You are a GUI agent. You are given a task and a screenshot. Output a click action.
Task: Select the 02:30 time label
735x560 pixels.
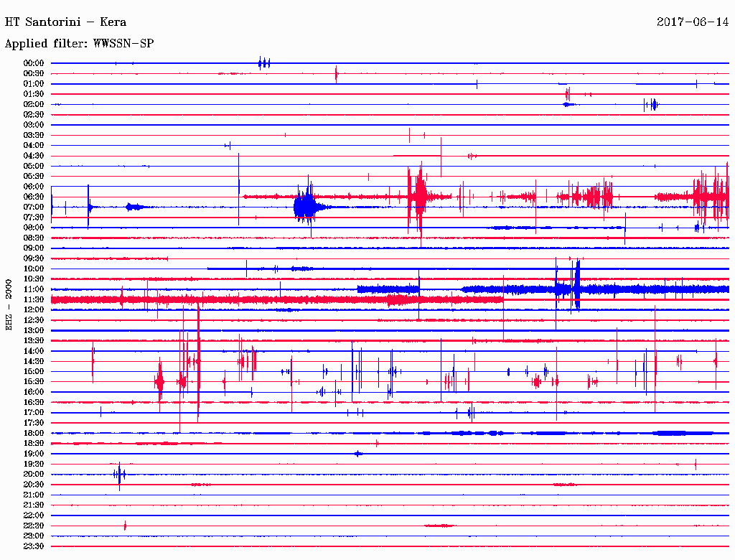pyautogui.click(x=34, y=114)
